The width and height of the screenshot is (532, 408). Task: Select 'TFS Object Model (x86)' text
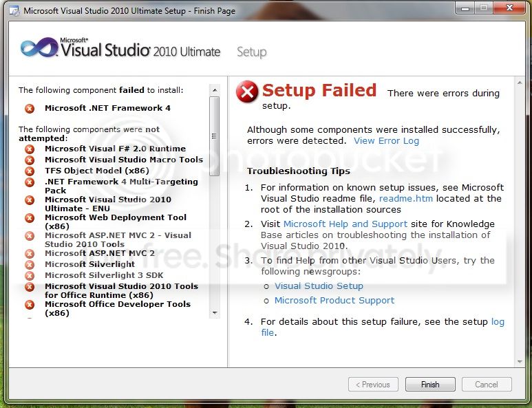click(x=97, y=171)
